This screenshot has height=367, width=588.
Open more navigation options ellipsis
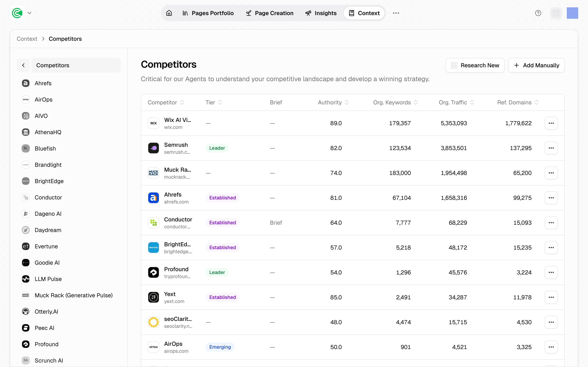pos(396,13)
